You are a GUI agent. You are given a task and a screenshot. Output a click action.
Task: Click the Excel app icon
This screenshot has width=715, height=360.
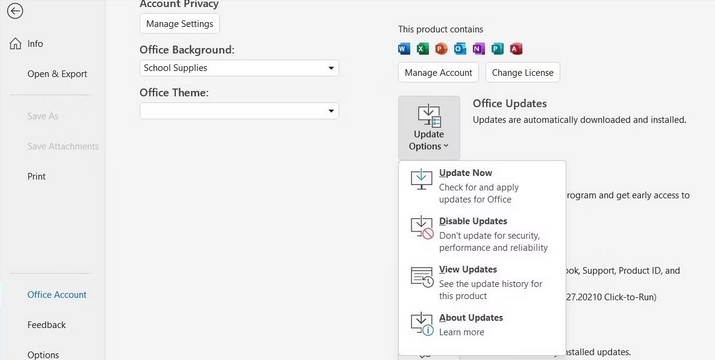pos(423,49)
